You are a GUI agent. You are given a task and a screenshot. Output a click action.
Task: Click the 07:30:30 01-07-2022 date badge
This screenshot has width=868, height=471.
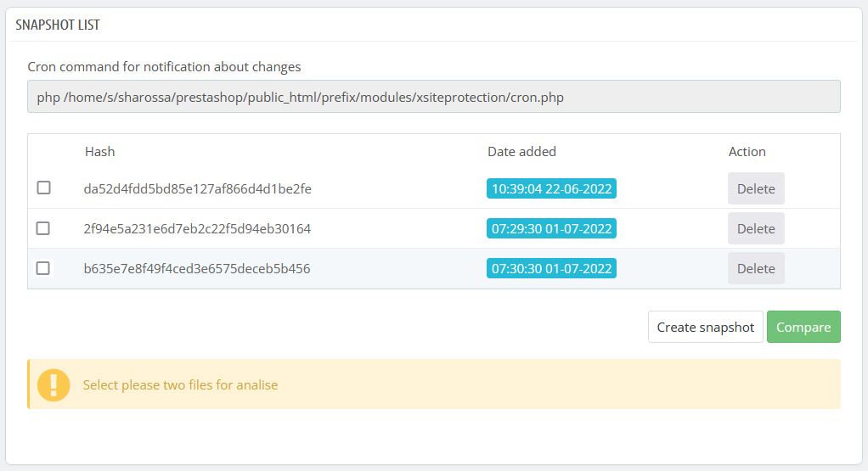(x=551, y=268)
